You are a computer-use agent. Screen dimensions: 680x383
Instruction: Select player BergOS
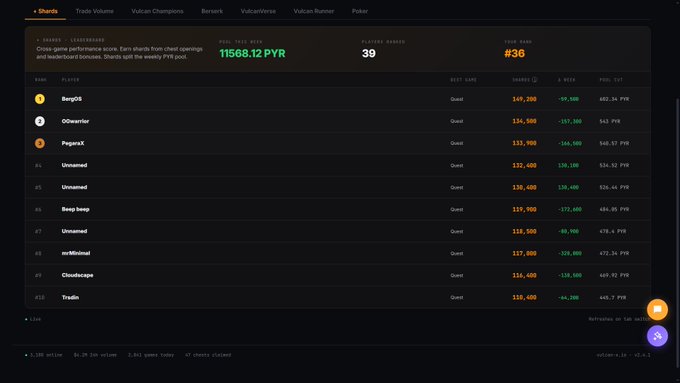(72, 99)
